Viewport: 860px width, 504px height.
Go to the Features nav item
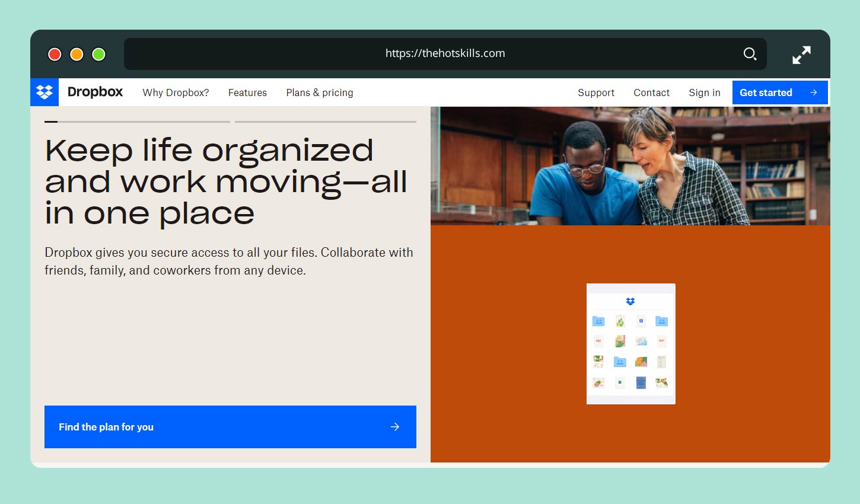tap(247, 92)
